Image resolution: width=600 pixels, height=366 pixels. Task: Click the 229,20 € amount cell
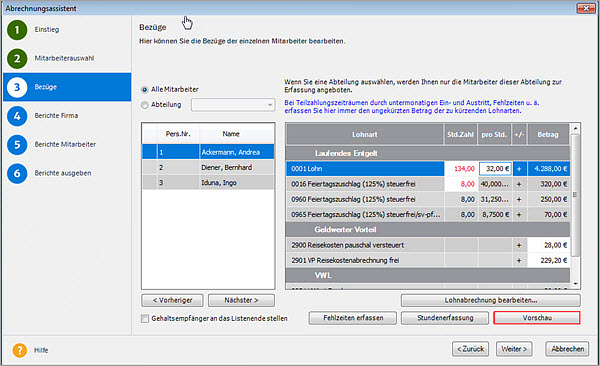549,260
